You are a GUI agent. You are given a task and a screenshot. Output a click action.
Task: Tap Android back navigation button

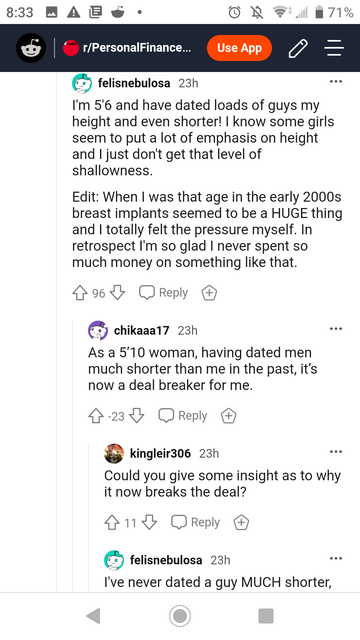(x=94, y=616)
